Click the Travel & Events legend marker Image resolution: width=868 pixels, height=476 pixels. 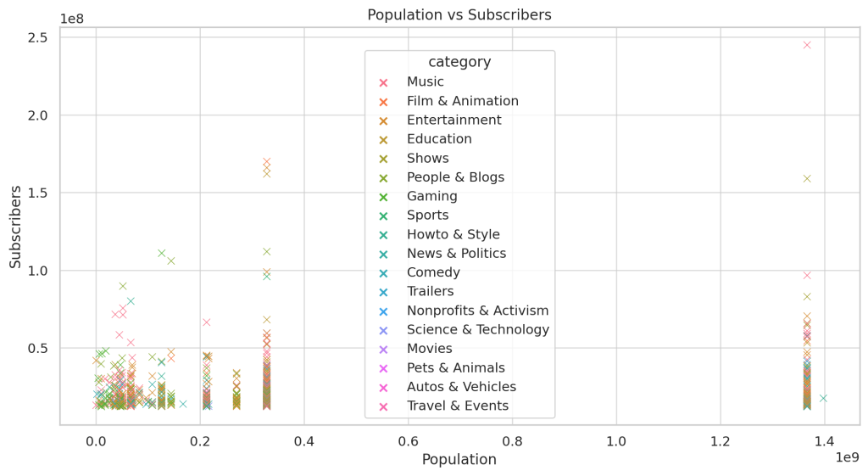point(383,406)
